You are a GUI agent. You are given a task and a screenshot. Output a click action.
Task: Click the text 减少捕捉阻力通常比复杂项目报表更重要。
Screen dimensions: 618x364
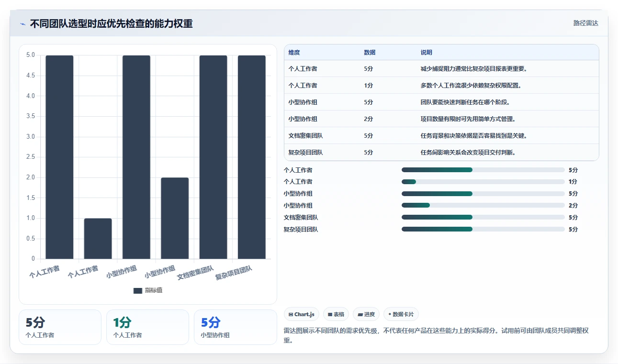click(474, 69)
